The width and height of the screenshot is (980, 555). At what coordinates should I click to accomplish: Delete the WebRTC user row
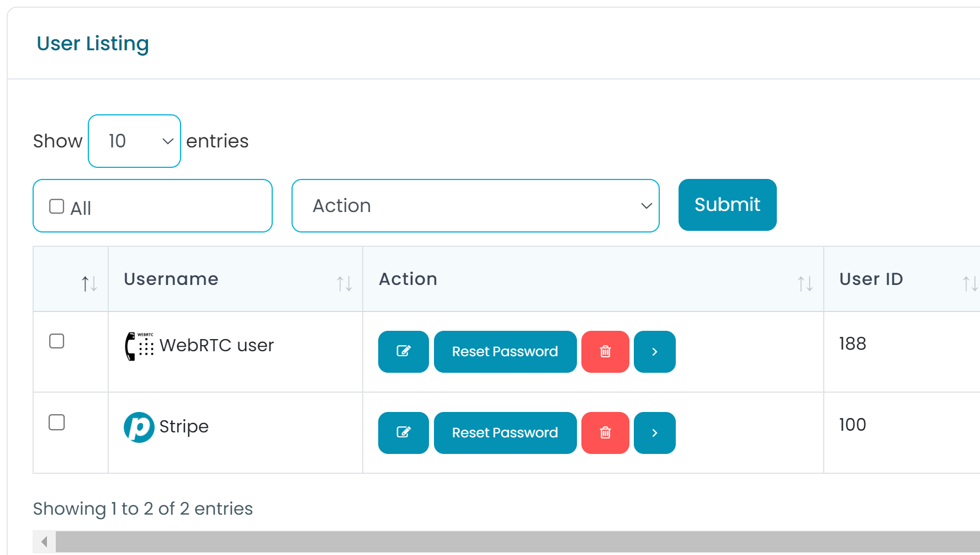[605, 352]
